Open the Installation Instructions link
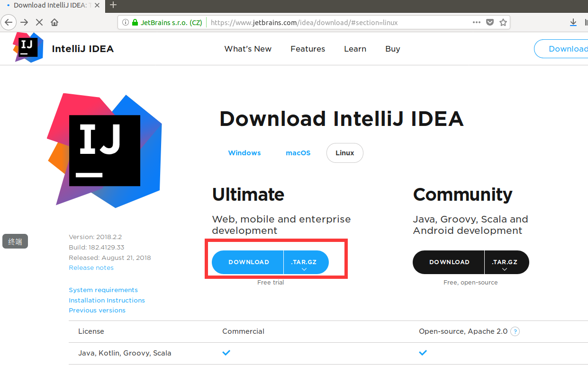The image size is (588, 365). tap(107, 301)
